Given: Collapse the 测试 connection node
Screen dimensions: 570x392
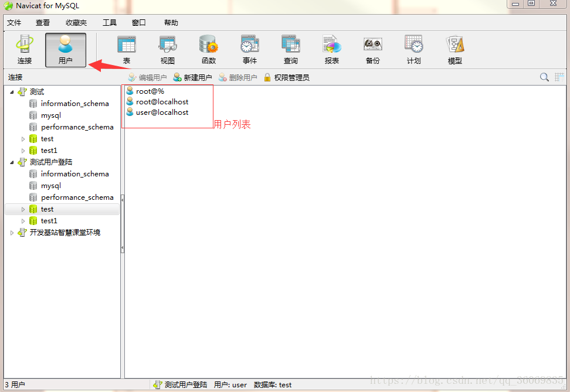Looking at the screenshot, I should point(12,92).
